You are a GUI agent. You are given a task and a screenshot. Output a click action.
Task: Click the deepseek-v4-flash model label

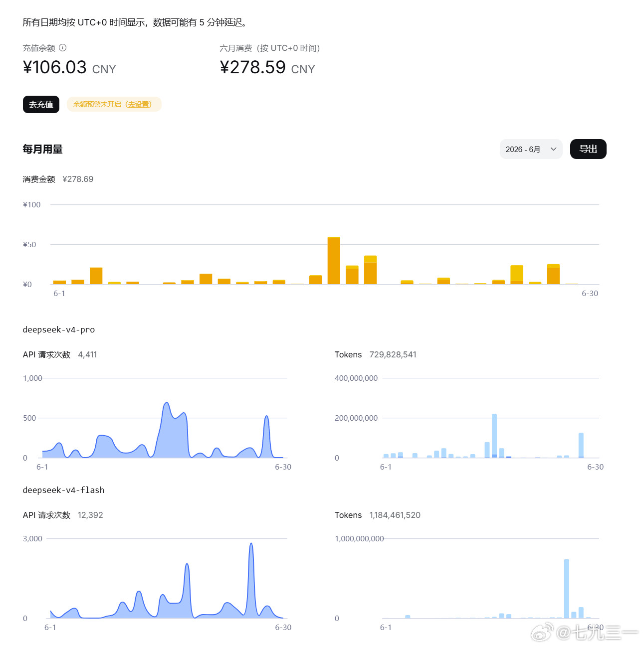click(63, 490)
